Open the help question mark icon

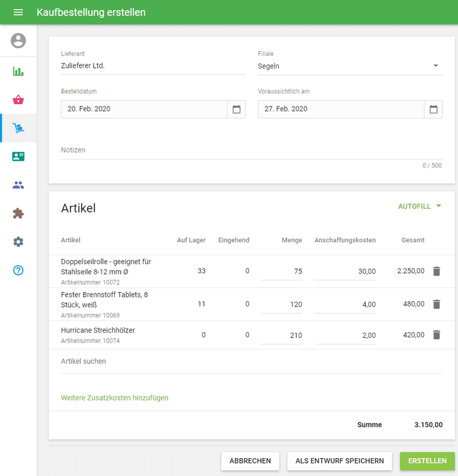pyautogui.click(x=18, y=270)
